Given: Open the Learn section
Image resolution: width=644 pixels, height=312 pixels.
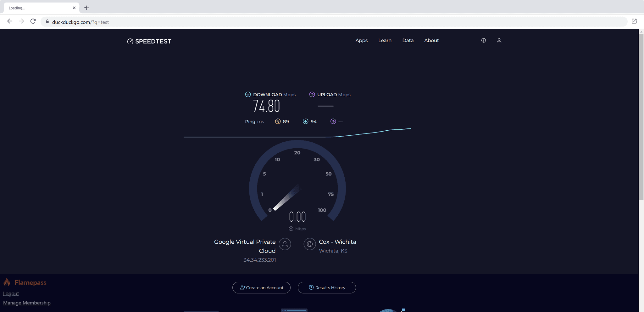Looking at the screenshot, I should click(x=385, y=40).
